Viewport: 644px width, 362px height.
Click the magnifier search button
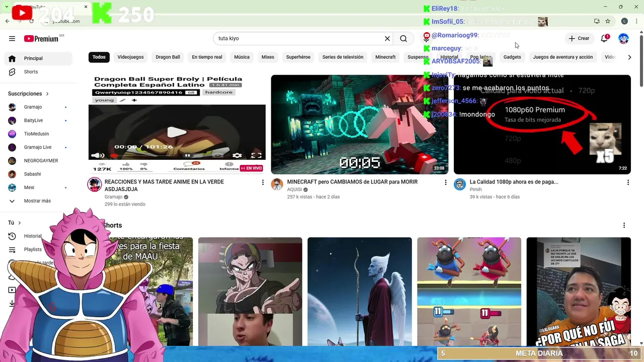(x=404, y=39)
